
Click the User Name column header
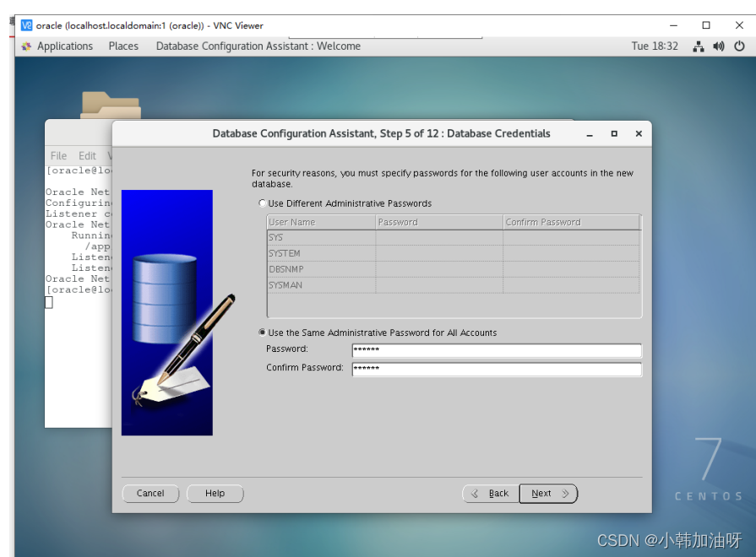pos(322,222)
